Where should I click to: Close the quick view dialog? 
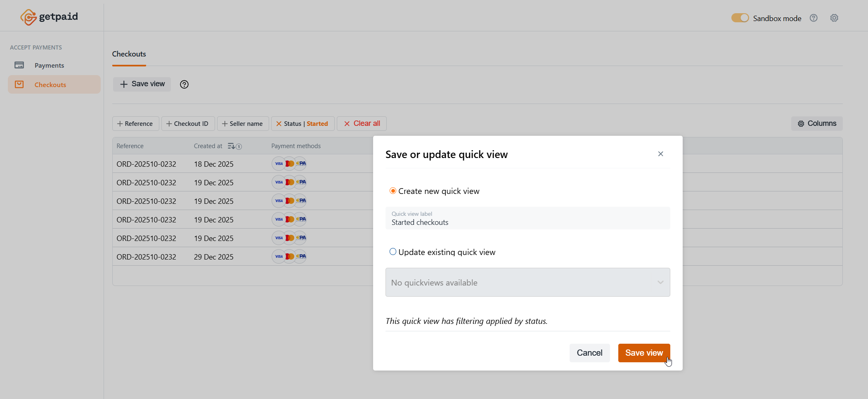(x=660, y=154)
